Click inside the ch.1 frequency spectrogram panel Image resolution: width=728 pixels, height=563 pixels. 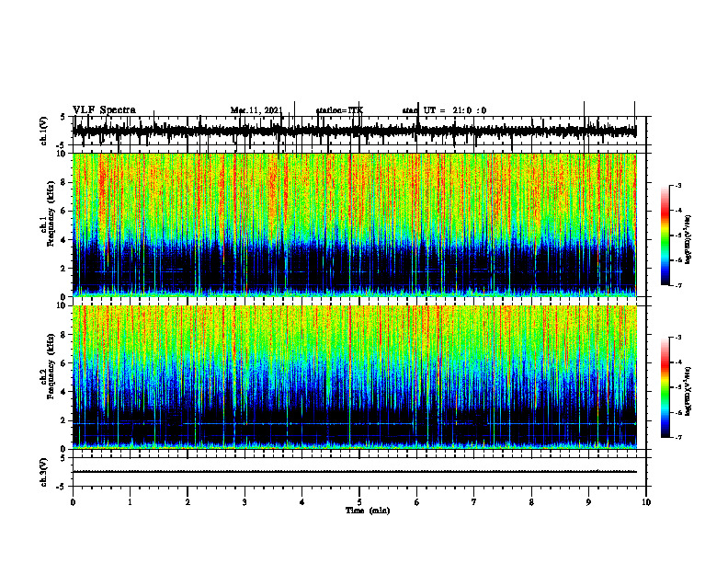coord(354,224)
